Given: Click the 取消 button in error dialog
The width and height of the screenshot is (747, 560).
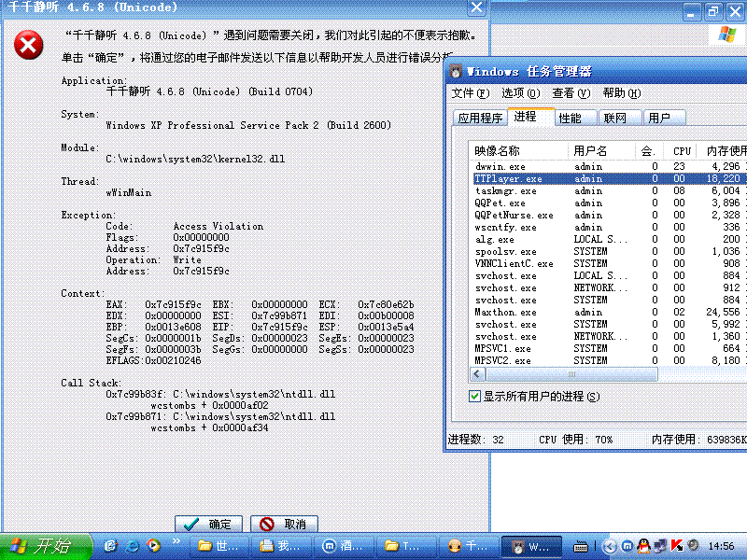Looking at the screenshot, I should [x=284, y=524].
